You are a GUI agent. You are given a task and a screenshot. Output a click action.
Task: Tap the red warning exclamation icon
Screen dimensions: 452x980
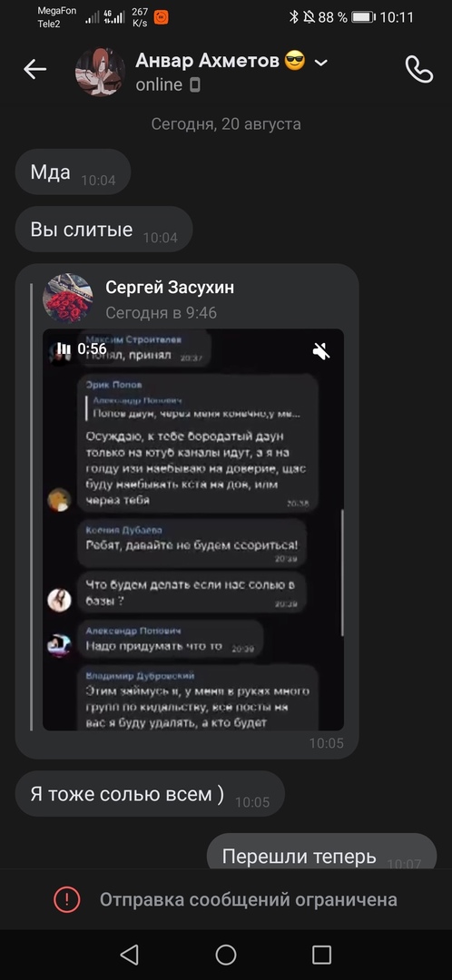coord(67,899)
